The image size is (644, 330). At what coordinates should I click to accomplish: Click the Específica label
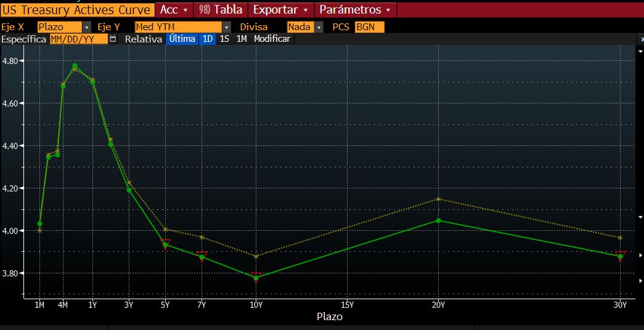(x=24, y=39)
